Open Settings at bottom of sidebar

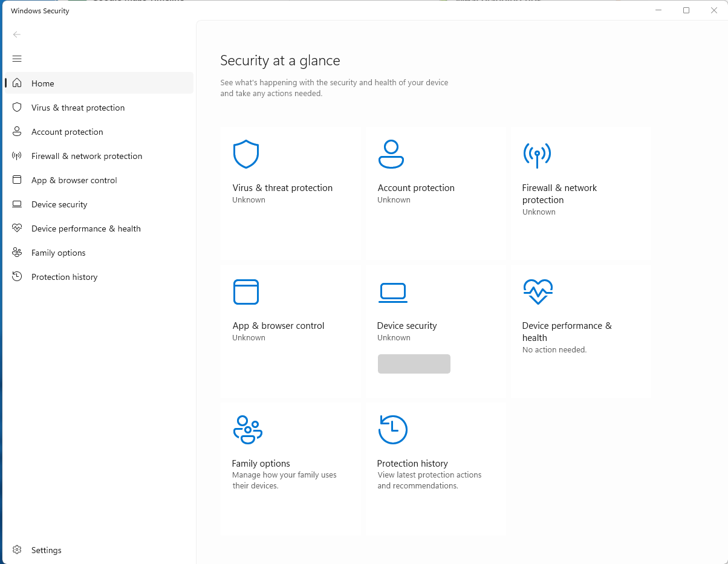(x=99, y=549)
